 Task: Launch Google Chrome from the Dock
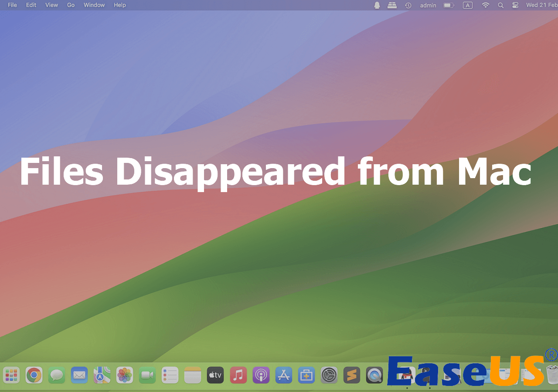34,375
